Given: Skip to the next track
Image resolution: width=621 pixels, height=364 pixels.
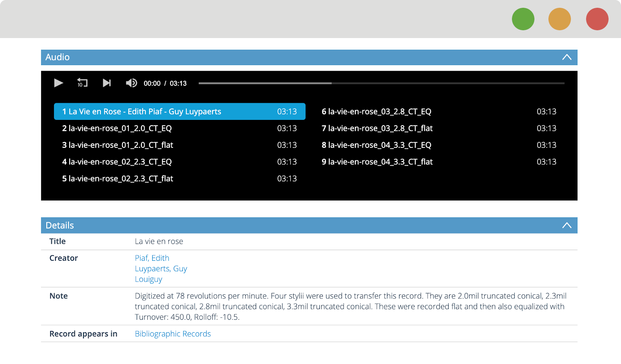Looking at the screenshot, I should 107,83.
